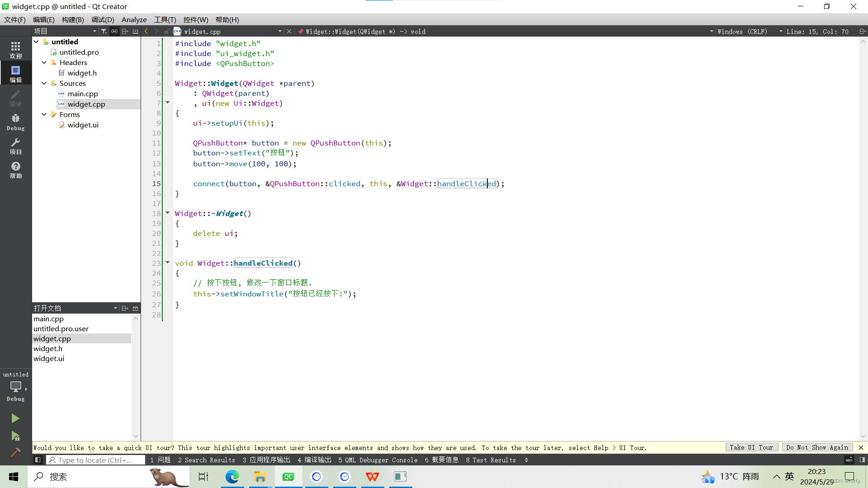Switch to Debug mode in sidebar

(15, 122)
